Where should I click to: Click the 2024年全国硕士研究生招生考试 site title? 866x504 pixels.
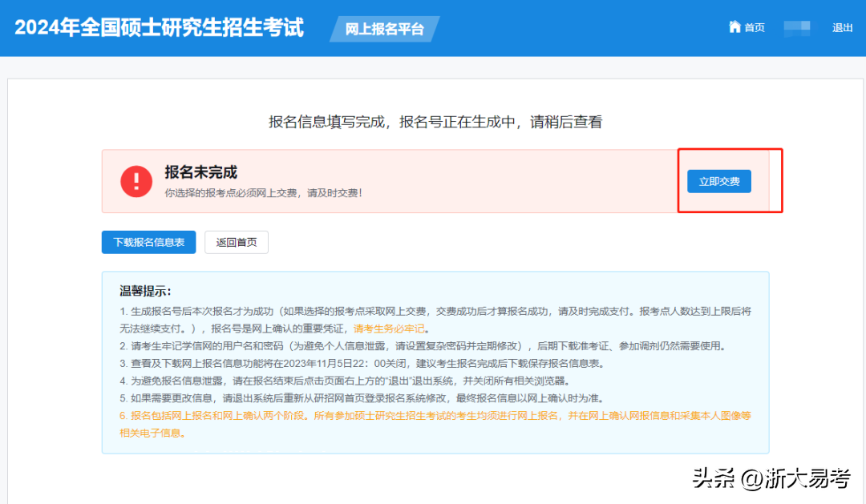pyautogui.click(x=159, y=27)
